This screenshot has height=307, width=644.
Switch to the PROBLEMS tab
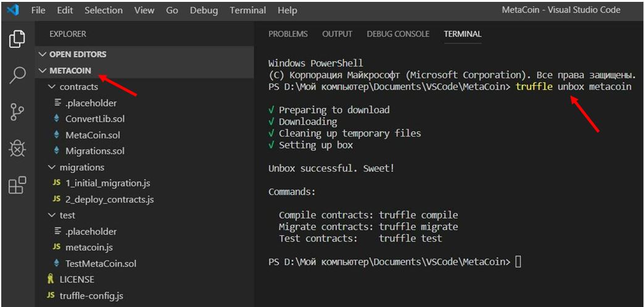pyautogui.click(x=288, y=34)
